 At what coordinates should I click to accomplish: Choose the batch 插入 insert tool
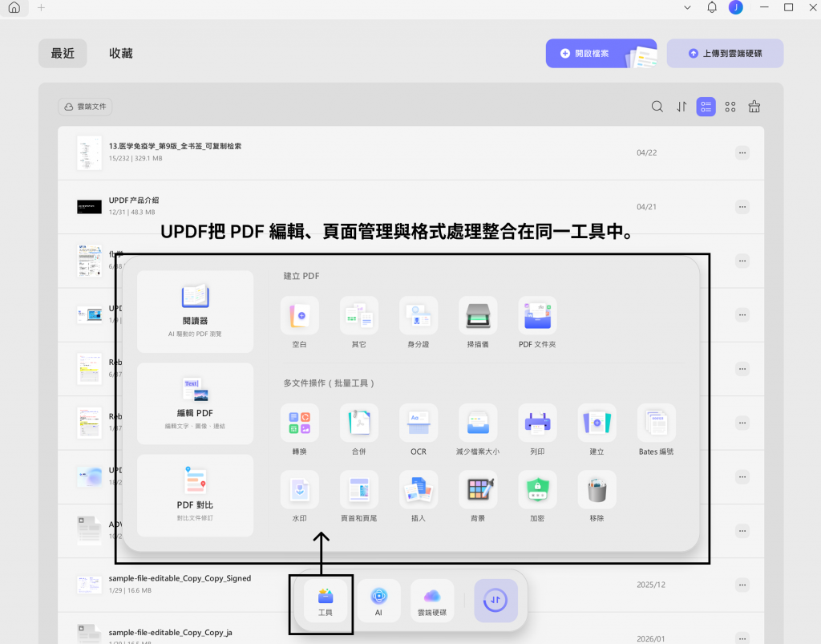click(x=419, y=489)
